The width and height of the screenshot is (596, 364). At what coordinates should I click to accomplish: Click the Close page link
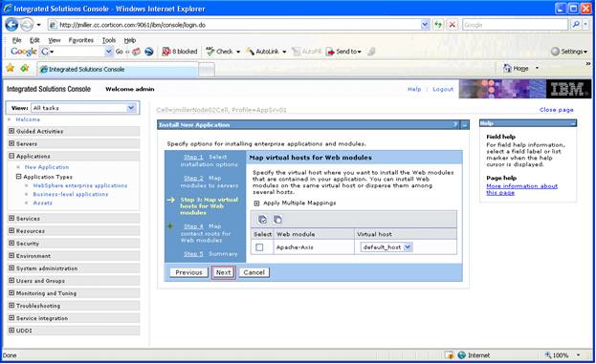(556, 110)
